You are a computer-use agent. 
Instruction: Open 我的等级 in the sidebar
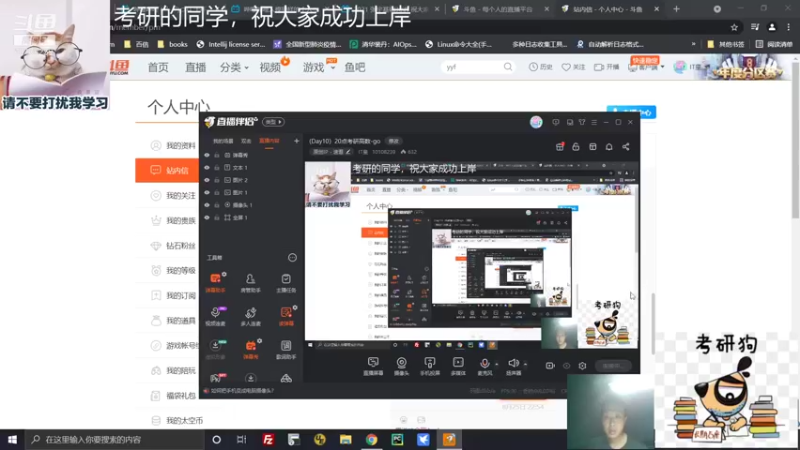(181, 270)
